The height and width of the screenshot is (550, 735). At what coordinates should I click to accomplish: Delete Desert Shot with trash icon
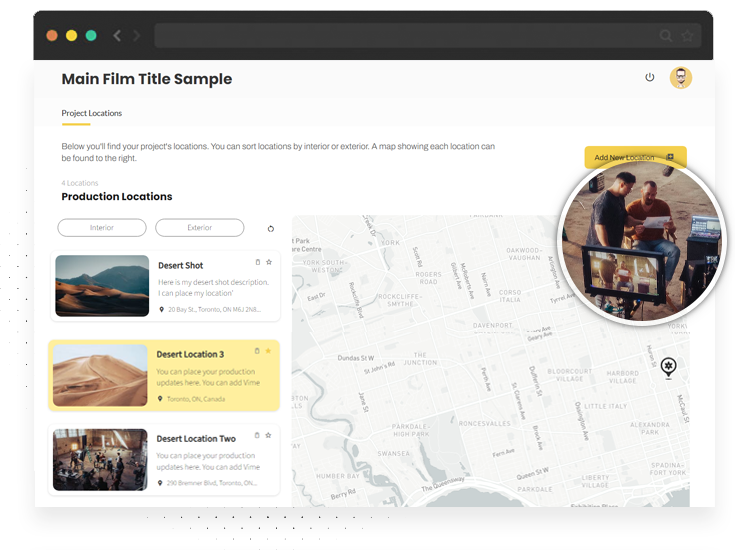click(257, 262)
